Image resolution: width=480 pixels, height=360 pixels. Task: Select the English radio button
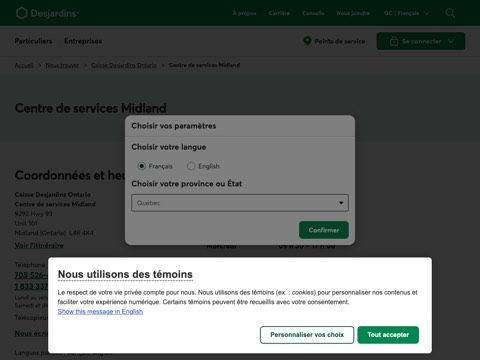pyautogui.click(x=191, y=166)
